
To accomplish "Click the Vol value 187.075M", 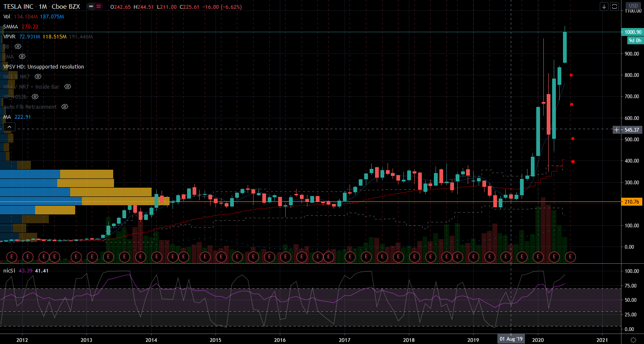I will click(52, 16).
